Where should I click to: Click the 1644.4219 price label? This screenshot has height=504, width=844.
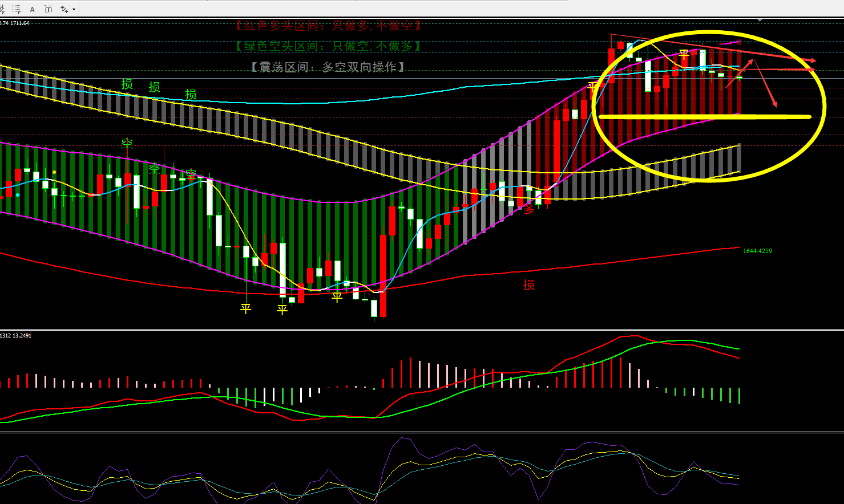point(757,251)
